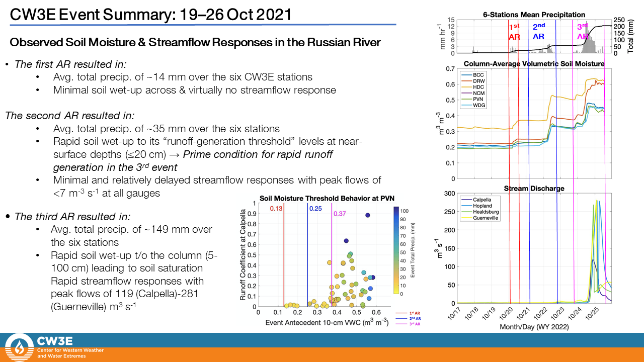Click the CW3E Event Summary slide title
The image size is (644, 362).
[151, 15]
